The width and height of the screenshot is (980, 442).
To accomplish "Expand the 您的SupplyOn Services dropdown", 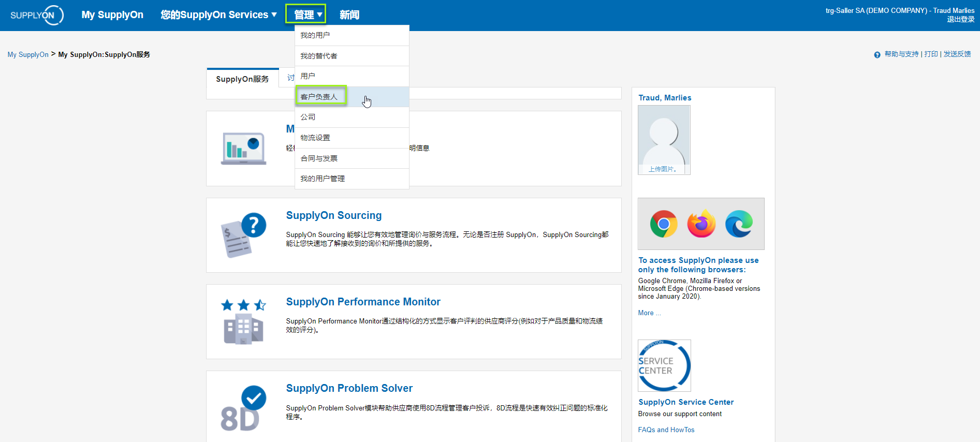I will coord(218,14).
